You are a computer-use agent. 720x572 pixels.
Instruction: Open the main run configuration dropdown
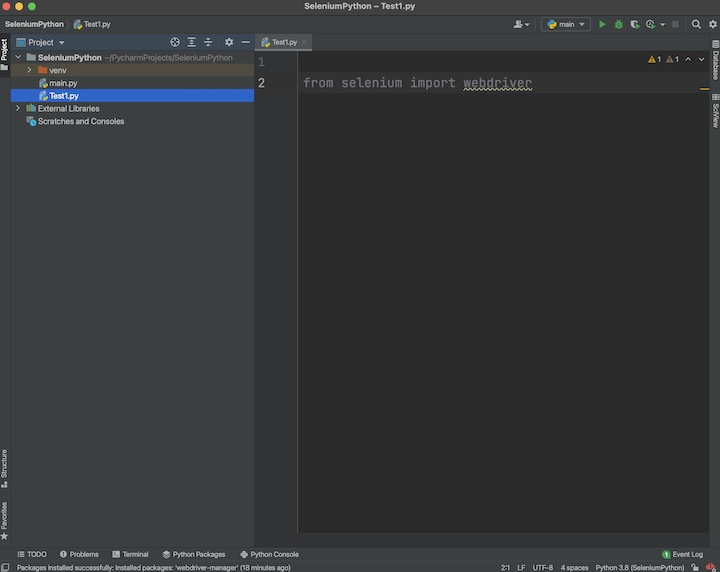[567, 24]
